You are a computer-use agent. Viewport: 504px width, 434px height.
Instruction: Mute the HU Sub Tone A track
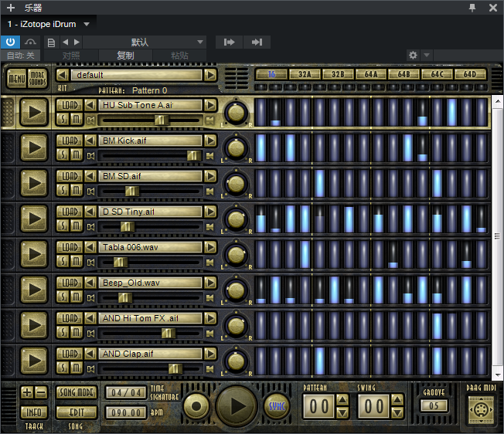pyautogui.click(x=77, y=120)
